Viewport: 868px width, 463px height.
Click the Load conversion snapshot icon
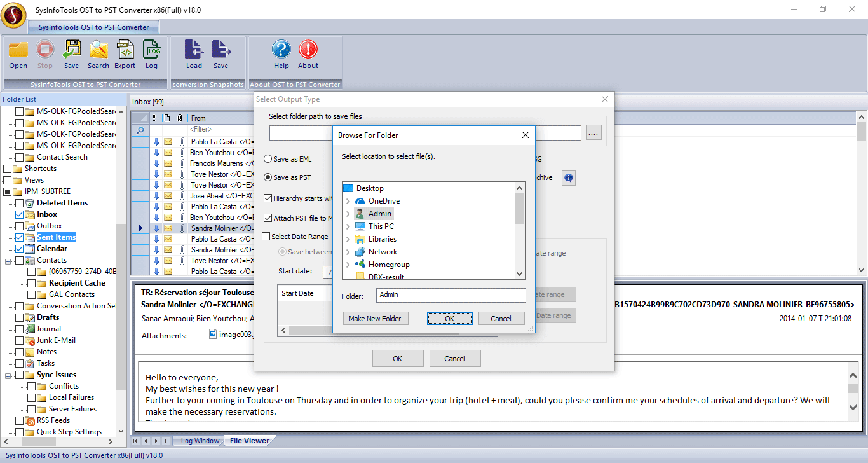[194, 50]
